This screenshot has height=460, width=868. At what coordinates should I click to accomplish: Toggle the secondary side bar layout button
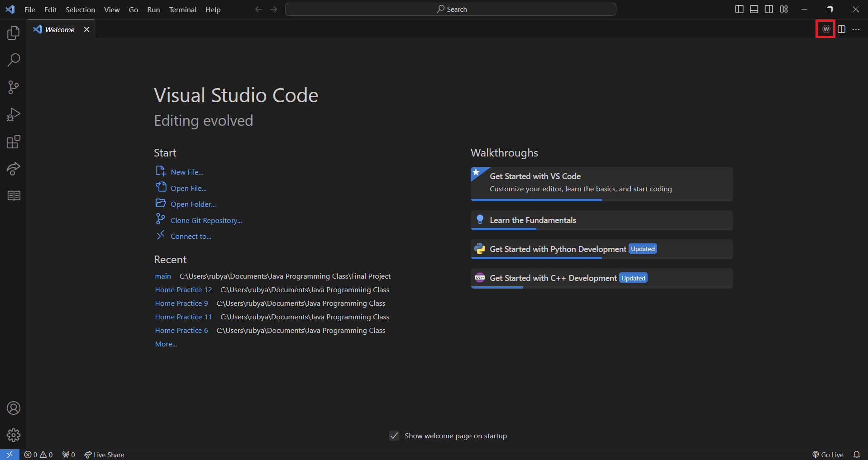[x=769, y=9]
